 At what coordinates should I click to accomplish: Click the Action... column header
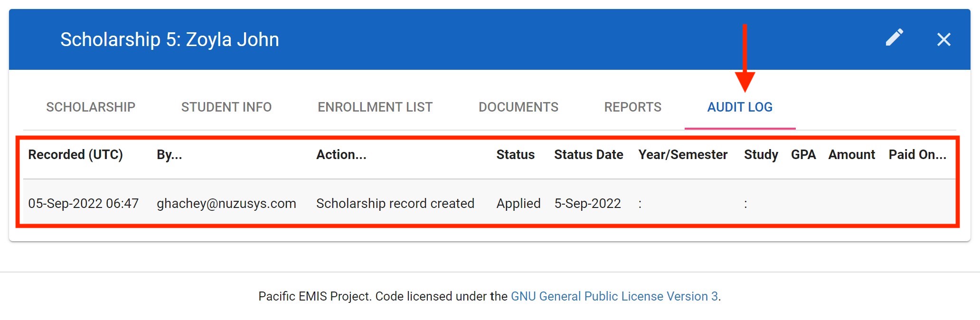341,155
